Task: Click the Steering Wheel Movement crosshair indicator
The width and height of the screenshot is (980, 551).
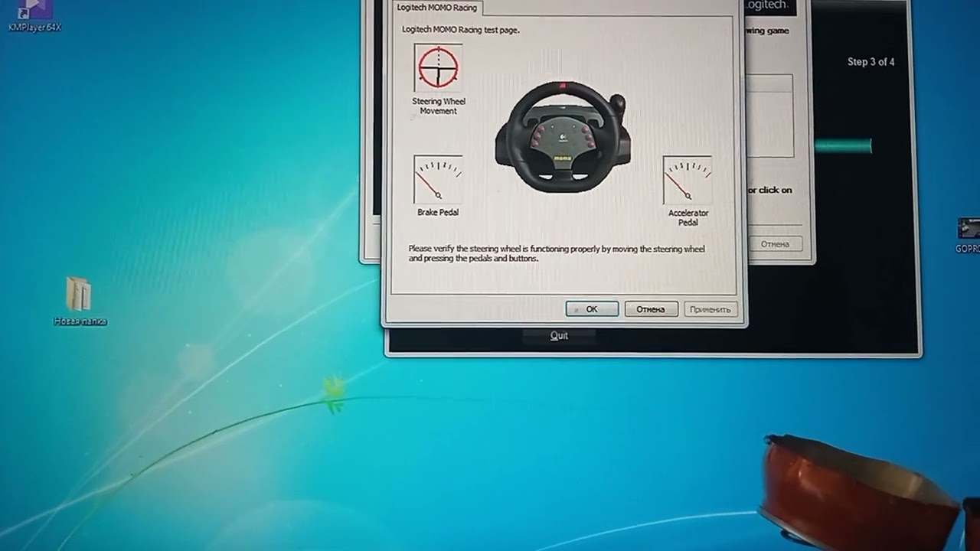Action: (x=438, y=67)
